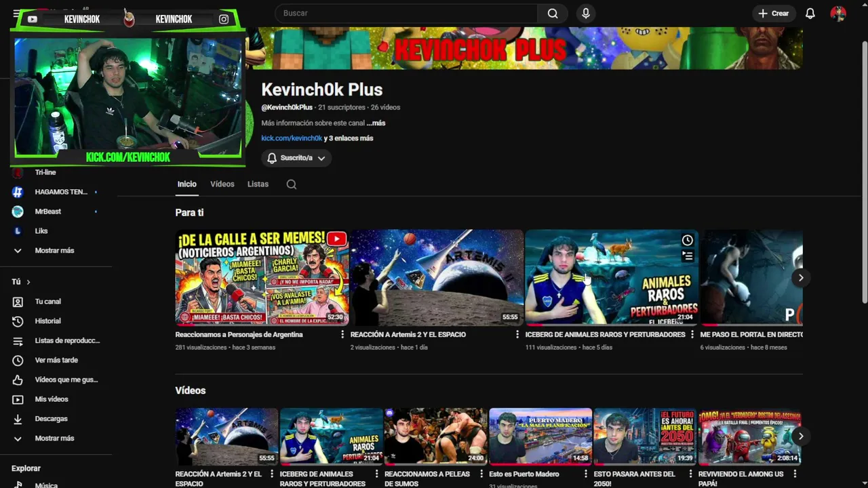This screenshot has height=488, width=868.
Task: Play Reaccionamos a Personajes de Argentina thumbnail
Action: click(262, 277)
